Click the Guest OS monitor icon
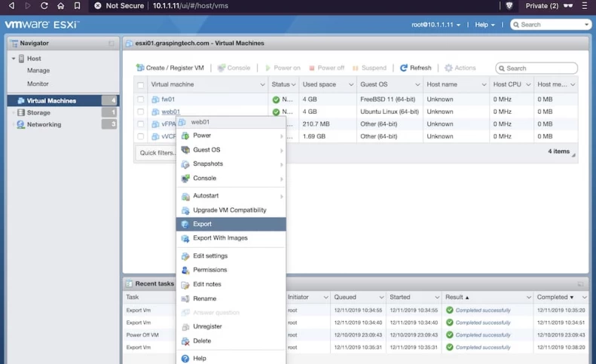This screenshot has height=364, width=596. pos(185,150)
